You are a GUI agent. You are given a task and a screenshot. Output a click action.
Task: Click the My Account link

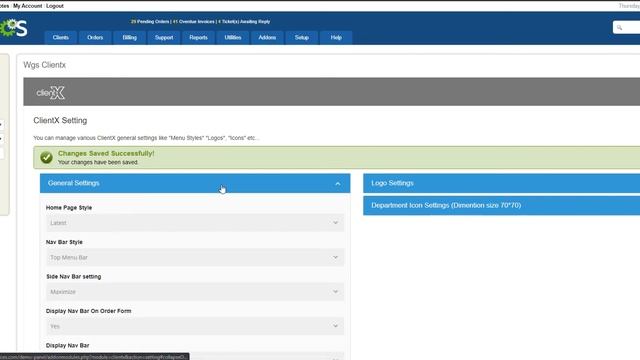coord(27,6)
